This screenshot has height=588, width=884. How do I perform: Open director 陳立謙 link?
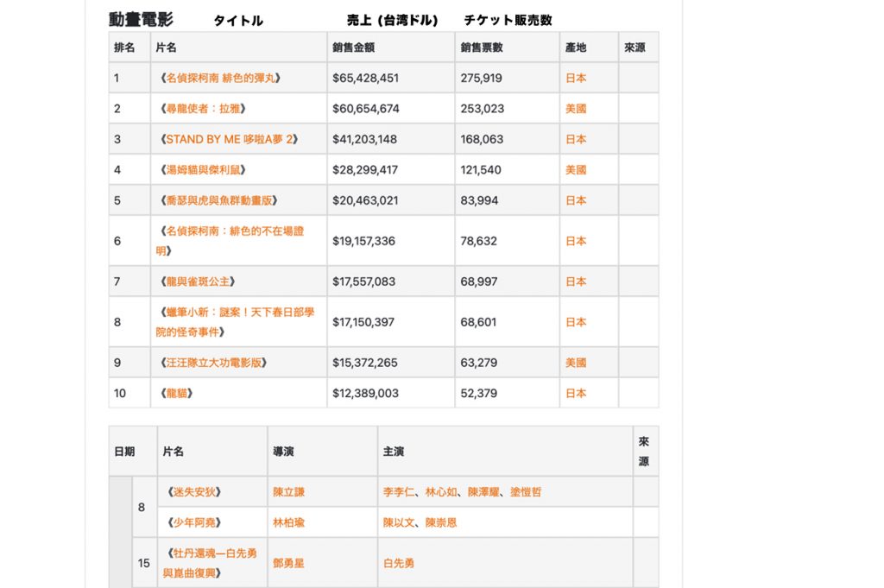pyautogui.click(x=288, y=491)
